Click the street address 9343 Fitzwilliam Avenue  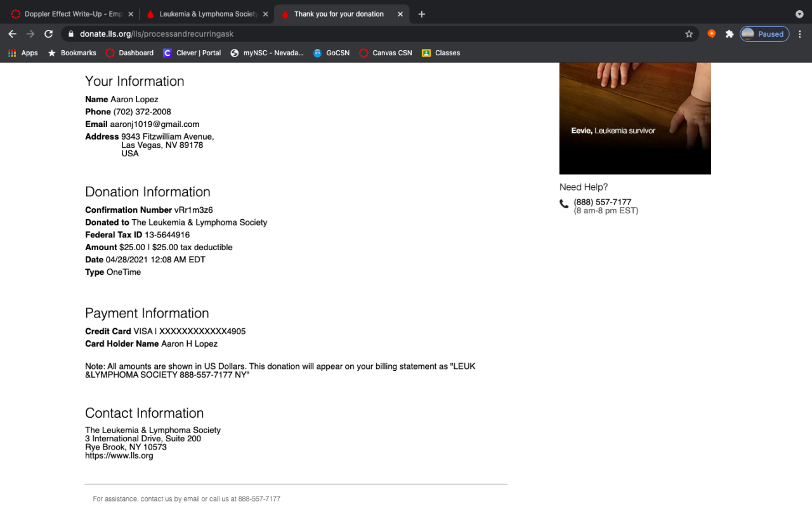coord(167,137)
